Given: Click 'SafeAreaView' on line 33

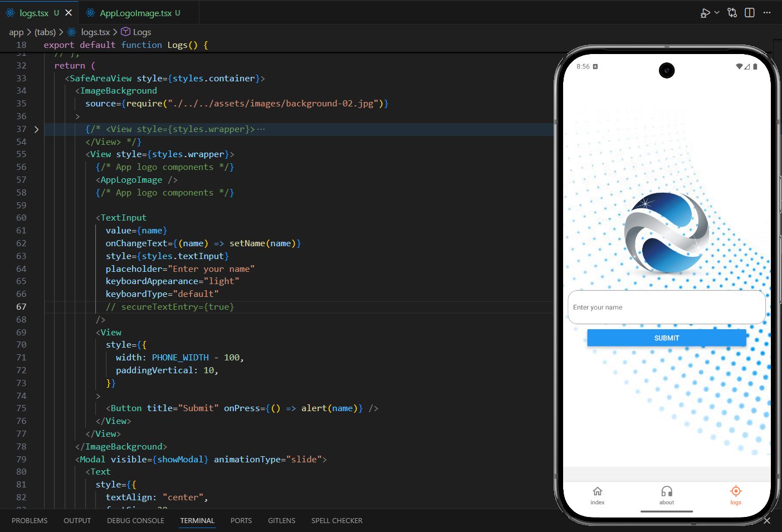Looking at the screenshot, I should (x=101, y=79).
